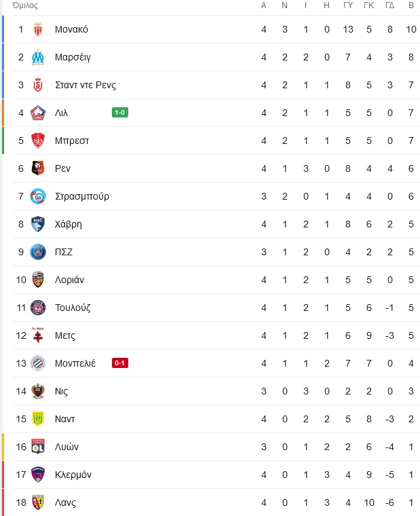Open the Μονπελιέ team name link

(75, 363)
